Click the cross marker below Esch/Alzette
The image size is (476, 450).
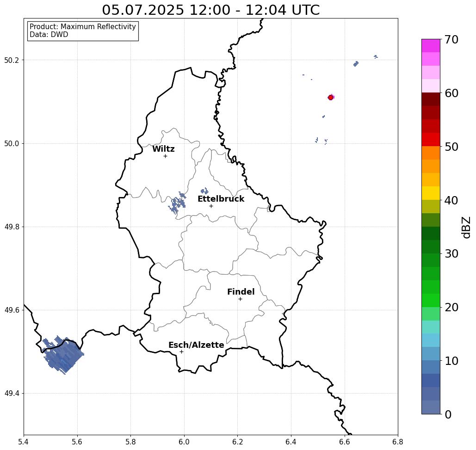[181, 352]
